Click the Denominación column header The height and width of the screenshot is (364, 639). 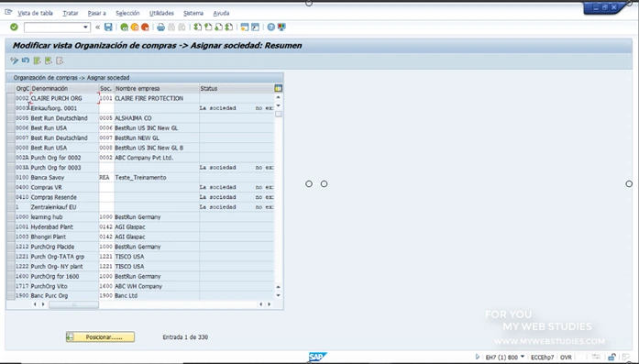pyautogui.click(x=65, y=88)
